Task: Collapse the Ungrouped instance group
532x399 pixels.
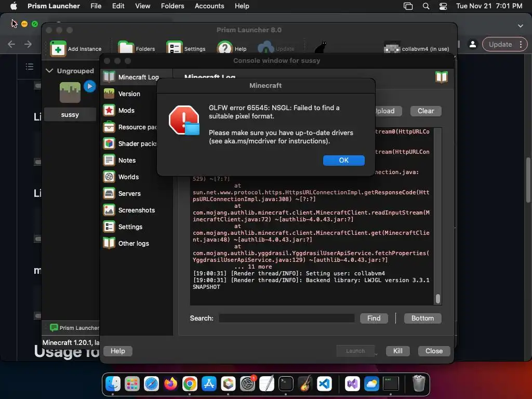Action: pos(49,71)
